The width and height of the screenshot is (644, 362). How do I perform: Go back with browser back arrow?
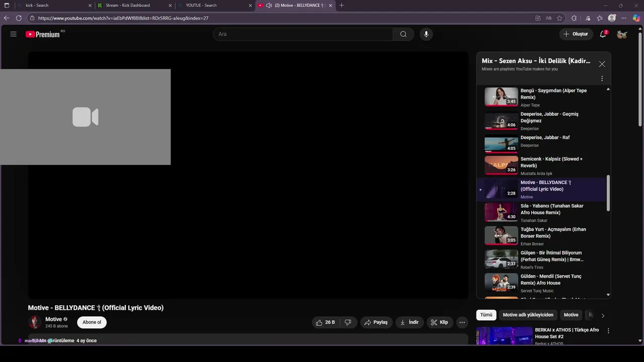(x=7, y=18)
